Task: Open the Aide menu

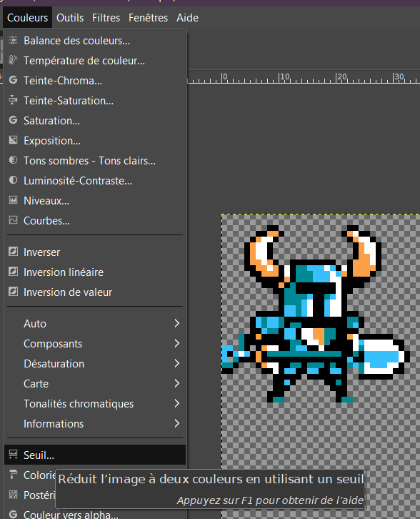Action: point(187,18)
